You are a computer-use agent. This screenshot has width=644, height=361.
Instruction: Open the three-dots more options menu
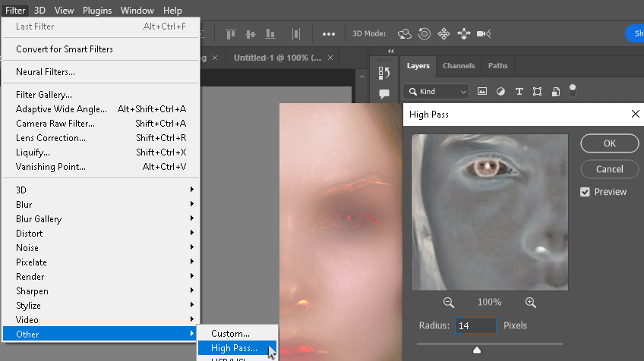pos(329,33)
